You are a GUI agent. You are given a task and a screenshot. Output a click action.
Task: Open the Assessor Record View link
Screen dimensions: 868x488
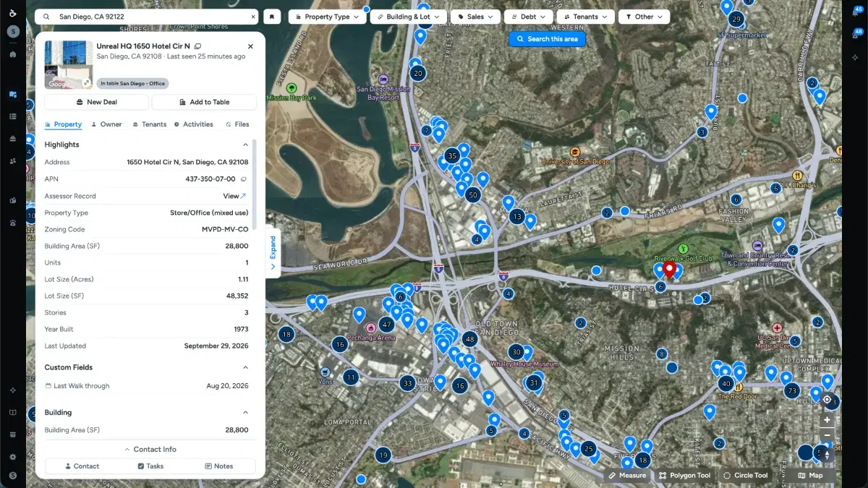[x=234, y=196]
